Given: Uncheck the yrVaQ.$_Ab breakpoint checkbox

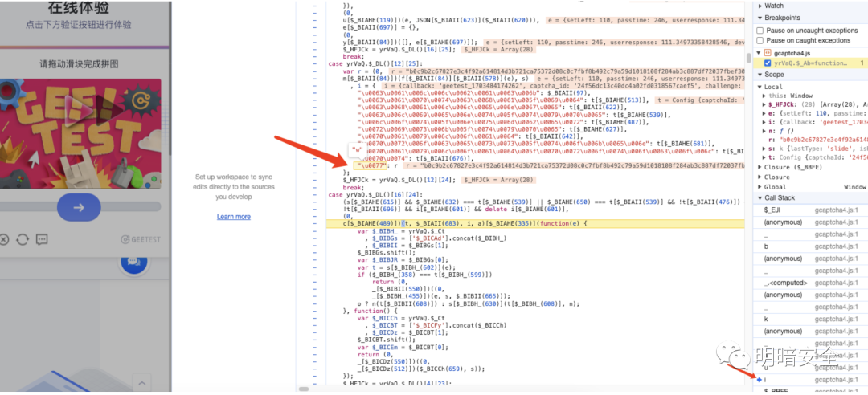Looking at the screenshot, I should pyautogui.click(x=768, y=63).
